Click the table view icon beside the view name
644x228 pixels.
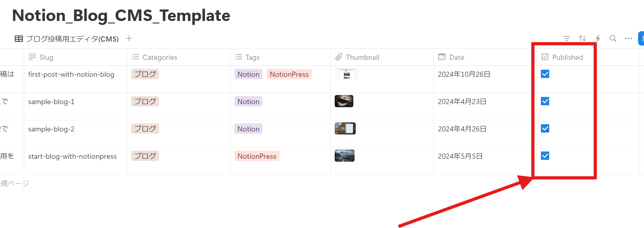tap(18, 38)
